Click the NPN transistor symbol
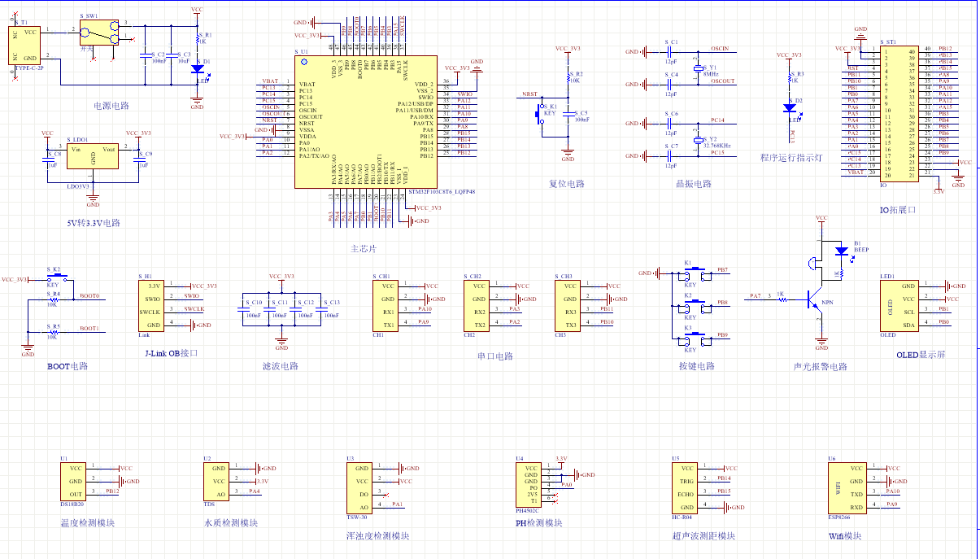 click(x=816, y=300)
